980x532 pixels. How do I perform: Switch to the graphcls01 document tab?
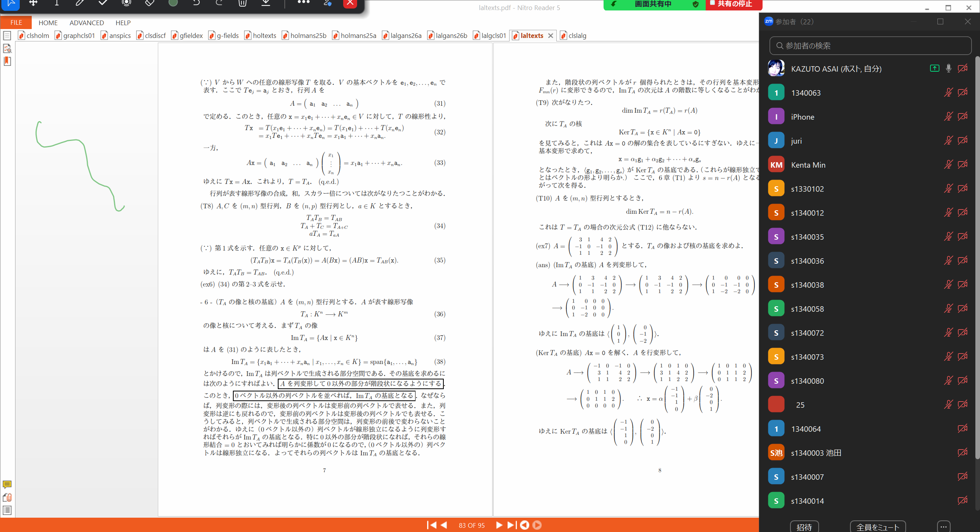(75, 36)
